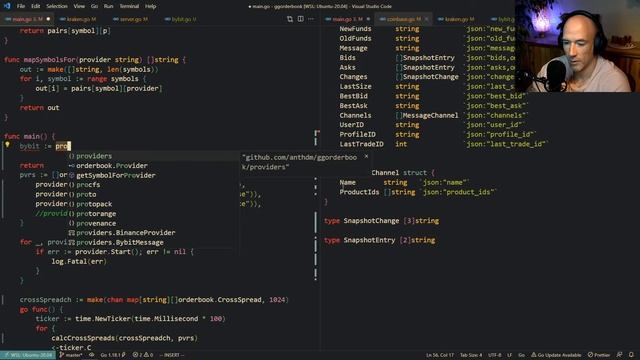Open the Selection menu

57,6
